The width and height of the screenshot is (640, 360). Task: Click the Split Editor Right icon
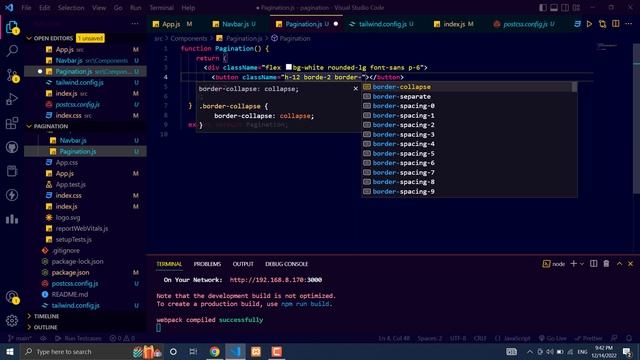tap(616, 24)
